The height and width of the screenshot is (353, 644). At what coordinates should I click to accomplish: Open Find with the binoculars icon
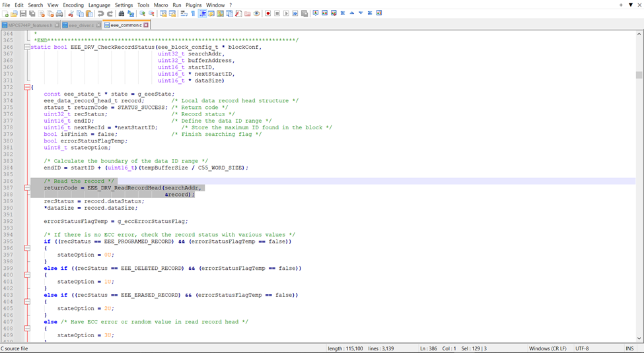pos(121,14)
